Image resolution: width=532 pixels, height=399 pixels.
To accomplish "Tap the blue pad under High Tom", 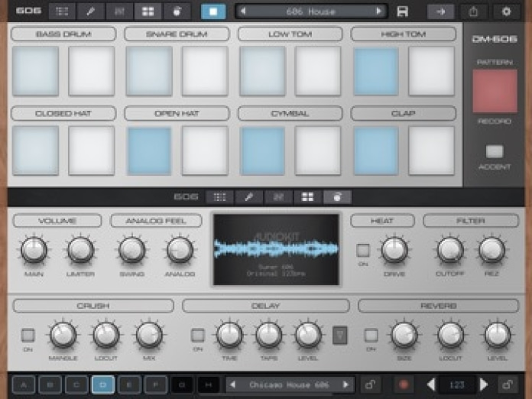I will point(376,71).
